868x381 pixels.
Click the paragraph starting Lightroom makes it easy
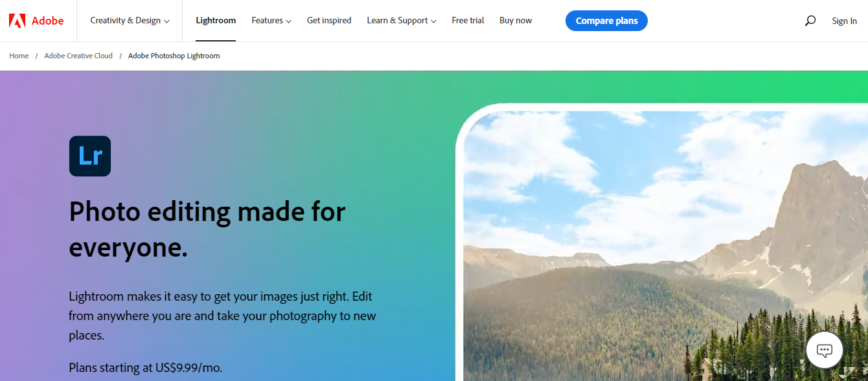point(222,316)
